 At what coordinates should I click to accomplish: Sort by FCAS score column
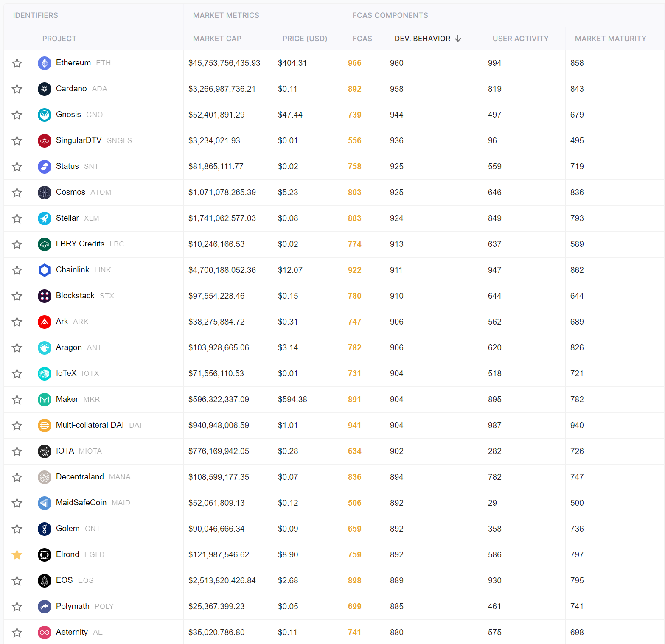coord(362,39)
